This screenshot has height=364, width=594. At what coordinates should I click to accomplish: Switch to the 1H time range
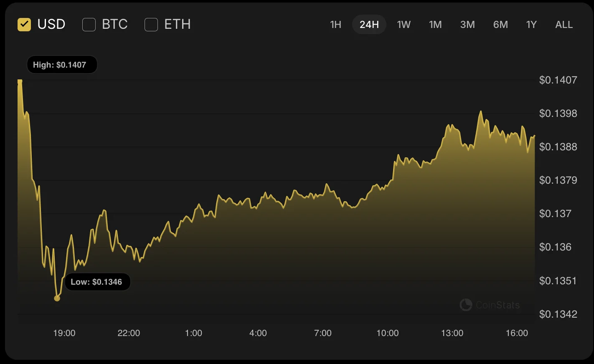pos(335,25)
